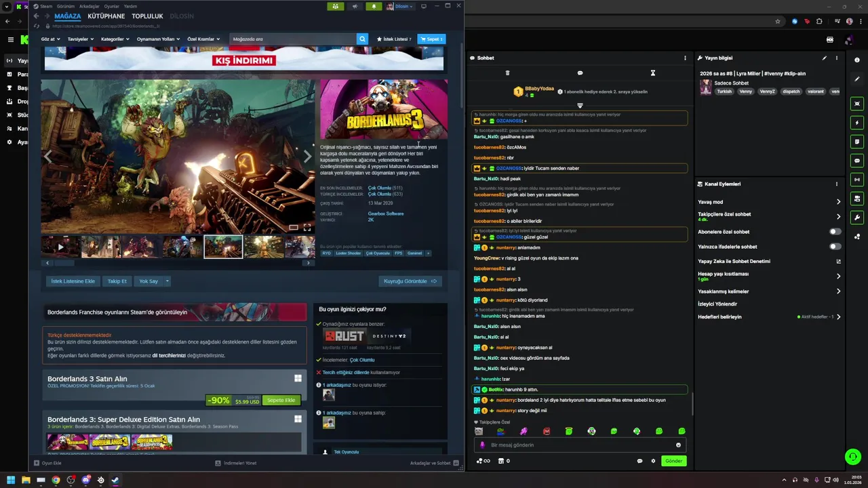
Task: Open chat settings gear icon
Action: (653, 461)
